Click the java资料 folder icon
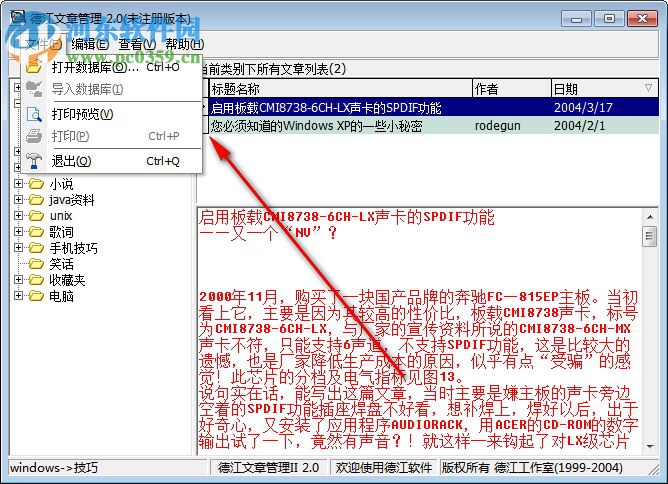 [x=36, y=200]
